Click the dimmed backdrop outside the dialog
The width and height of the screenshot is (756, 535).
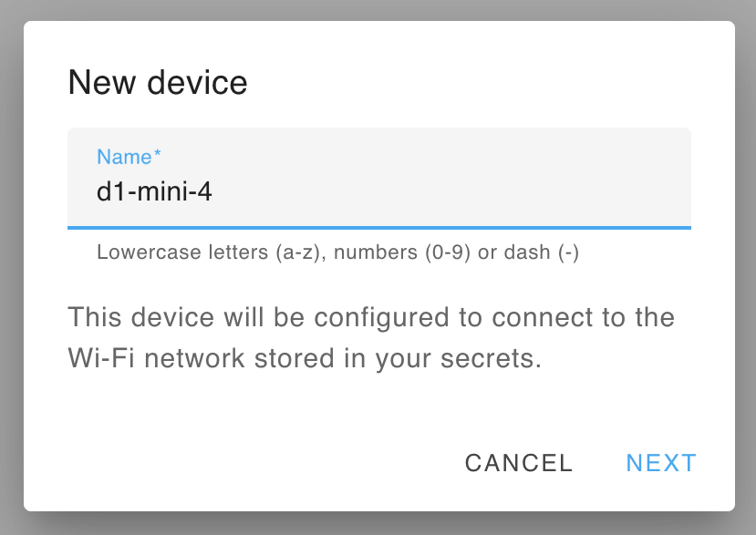(x=11, y=273)
